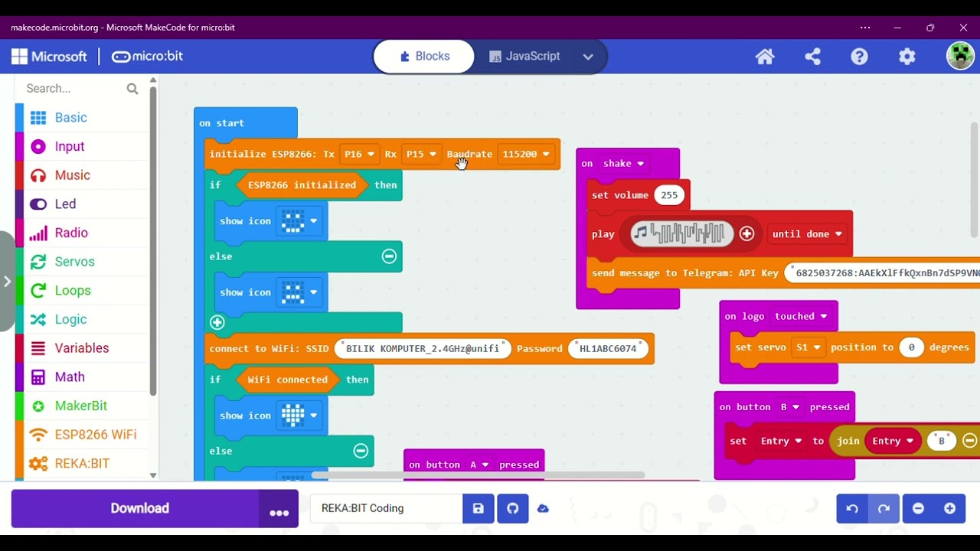
Task: Edit the WiFi SSID text value
Action: pyautogui.click(x=423, y=348)
